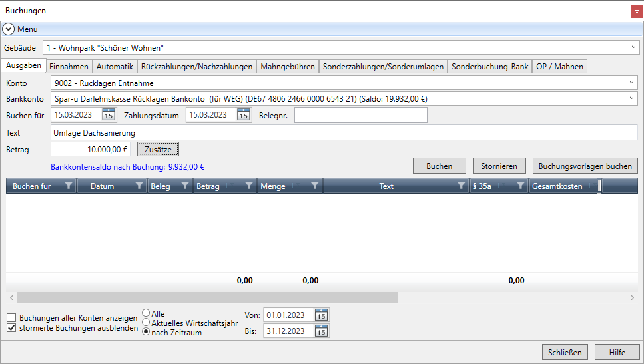
Task: Switch to the Einnahmen tab
Action: 69,66
